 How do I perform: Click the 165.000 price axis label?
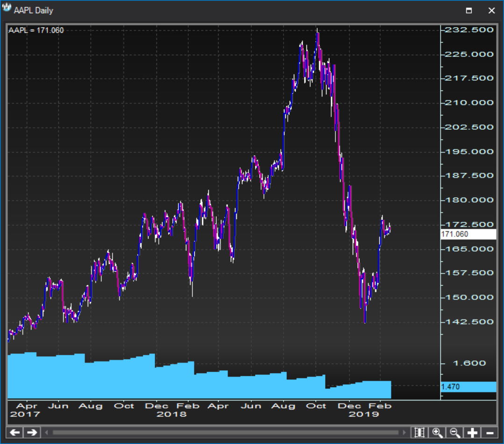coord(469,249)
